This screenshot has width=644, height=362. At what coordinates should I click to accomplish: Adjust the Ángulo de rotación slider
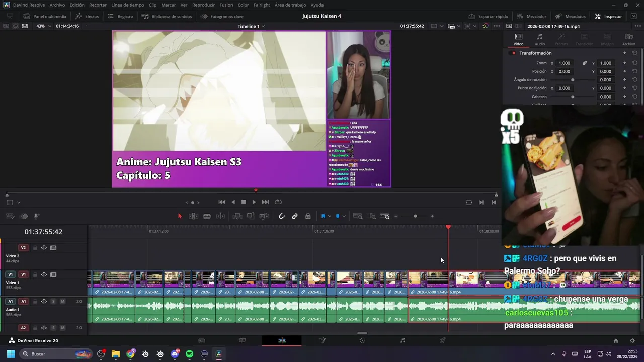[573, 80]
